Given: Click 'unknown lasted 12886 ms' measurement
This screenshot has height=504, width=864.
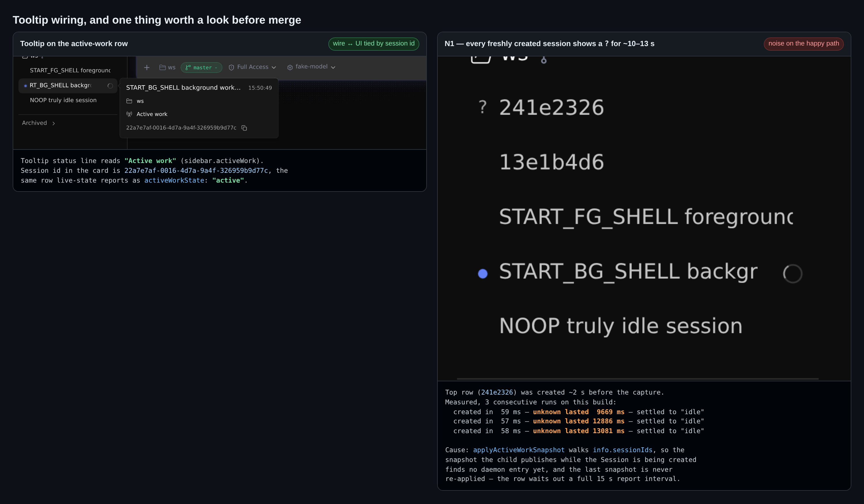Looking at the screenshot, I should click(x=579, y=421).
